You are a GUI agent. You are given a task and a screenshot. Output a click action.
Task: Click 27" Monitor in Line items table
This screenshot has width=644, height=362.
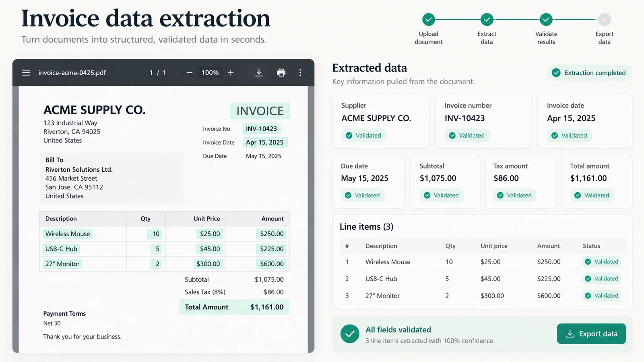(382, 296)
